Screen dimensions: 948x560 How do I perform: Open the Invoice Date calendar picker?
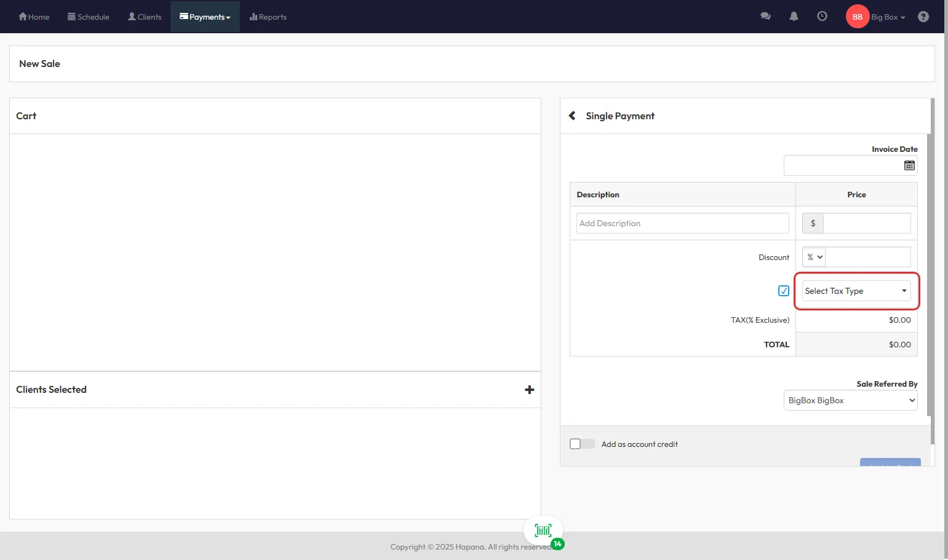(909, 165)
